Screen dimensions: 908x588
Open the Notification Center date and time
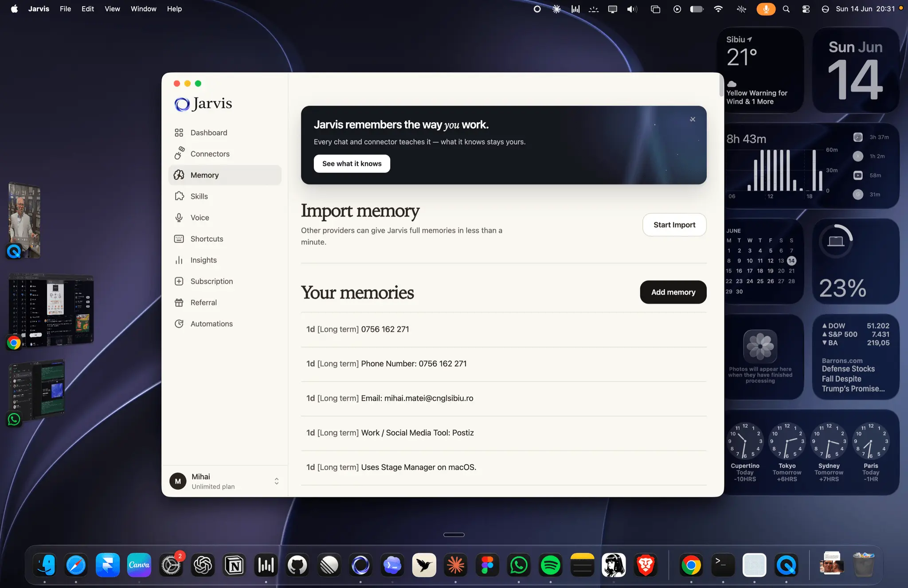pos(865,9)
